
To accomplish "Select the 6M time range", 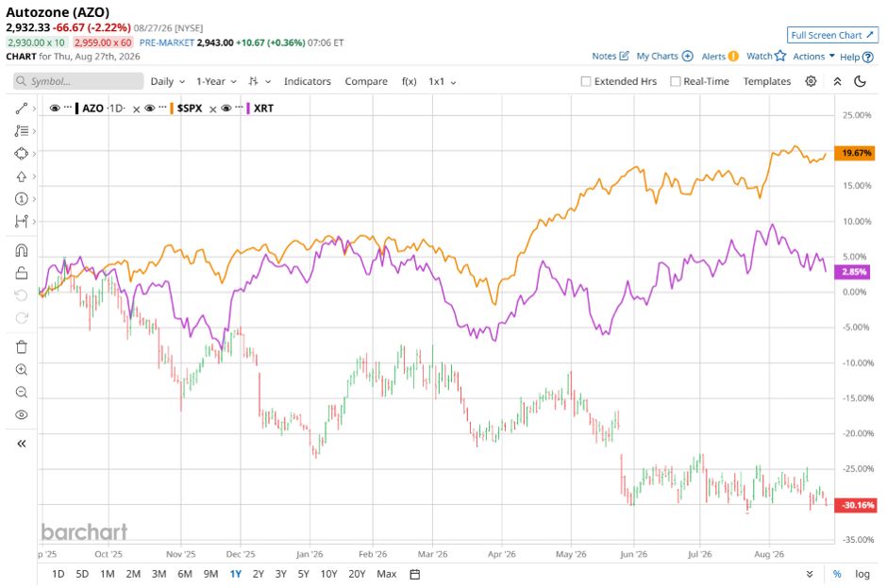I will 184,574.
